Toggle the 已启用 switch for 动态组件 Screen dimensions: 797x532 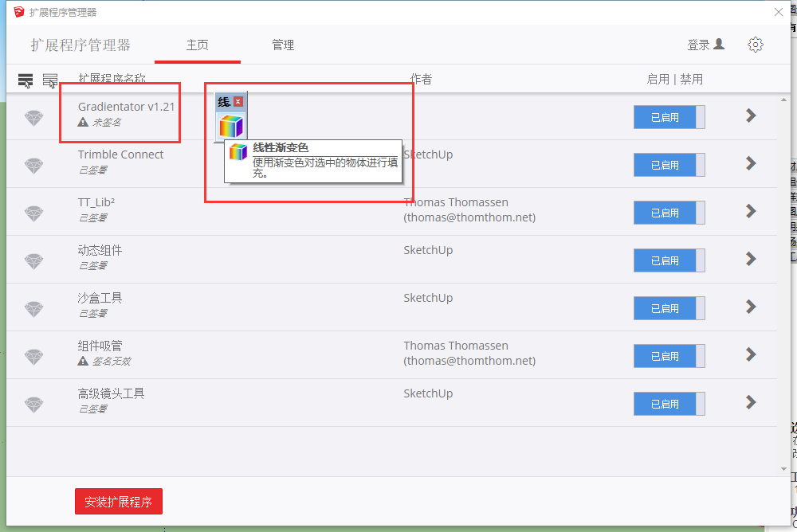tap(669, 260)
